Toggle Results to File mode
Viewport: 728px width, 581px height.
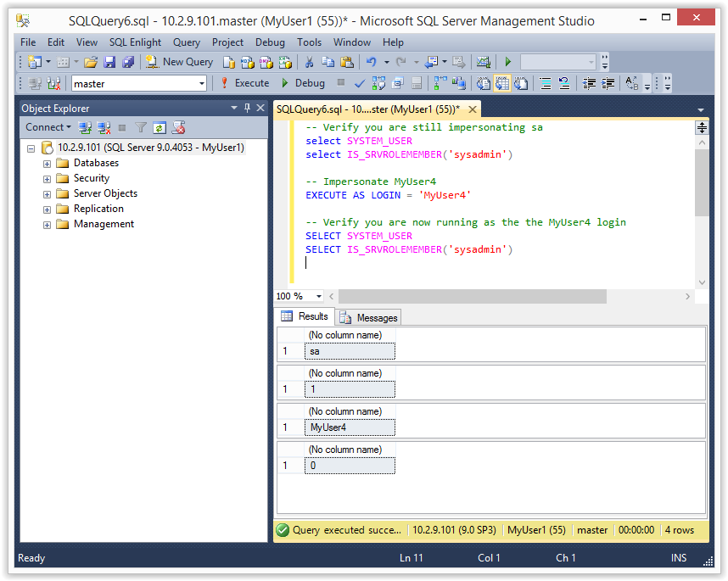[x=521, y=83]
